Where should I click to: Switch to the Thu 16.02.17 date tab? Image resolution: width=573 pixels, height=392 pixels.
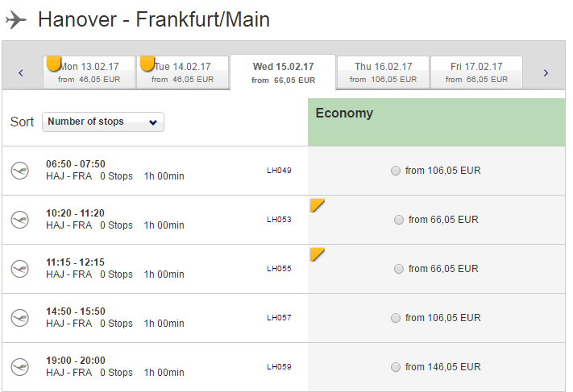coord(383,72)
